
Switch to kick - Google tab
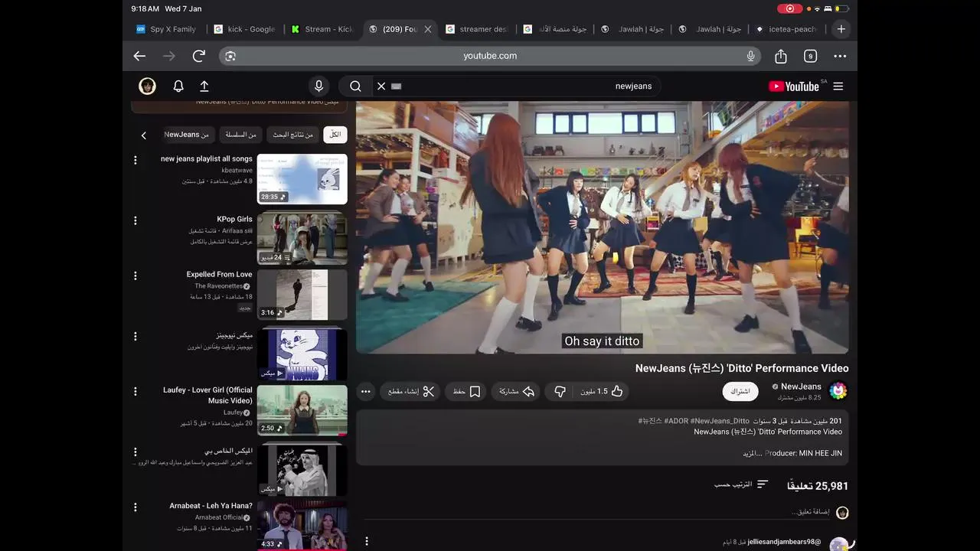tap(245, 29)
